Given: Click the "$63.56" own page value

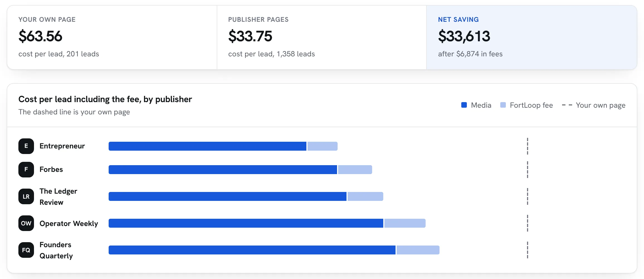Looking at the screenshot, I should click(40, 36).
